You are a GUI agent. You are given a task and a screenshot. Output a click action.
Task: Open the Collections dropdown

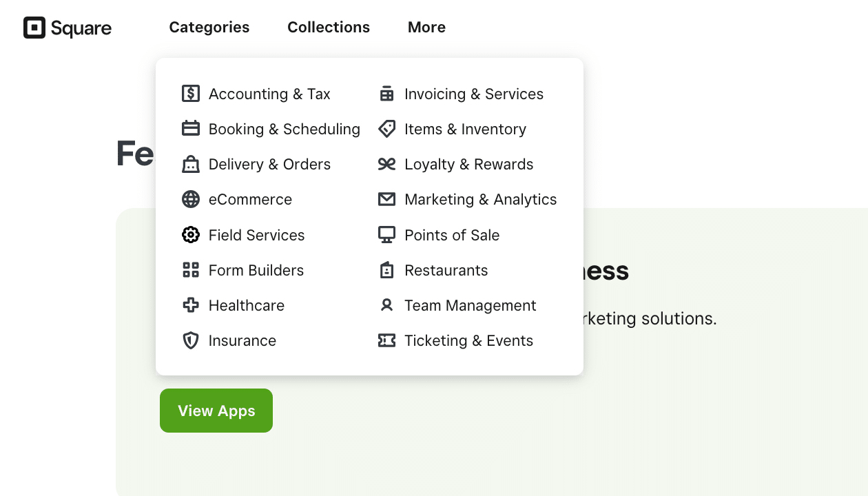click(329, 27)
